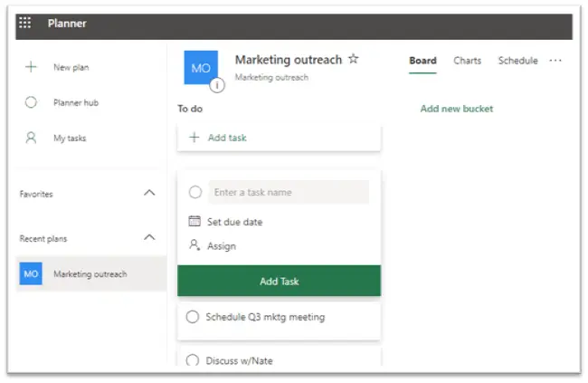The height and width of the screenshot is (383, 588).
Task: Open the three-dots more options menu
Action: [555, 61]
